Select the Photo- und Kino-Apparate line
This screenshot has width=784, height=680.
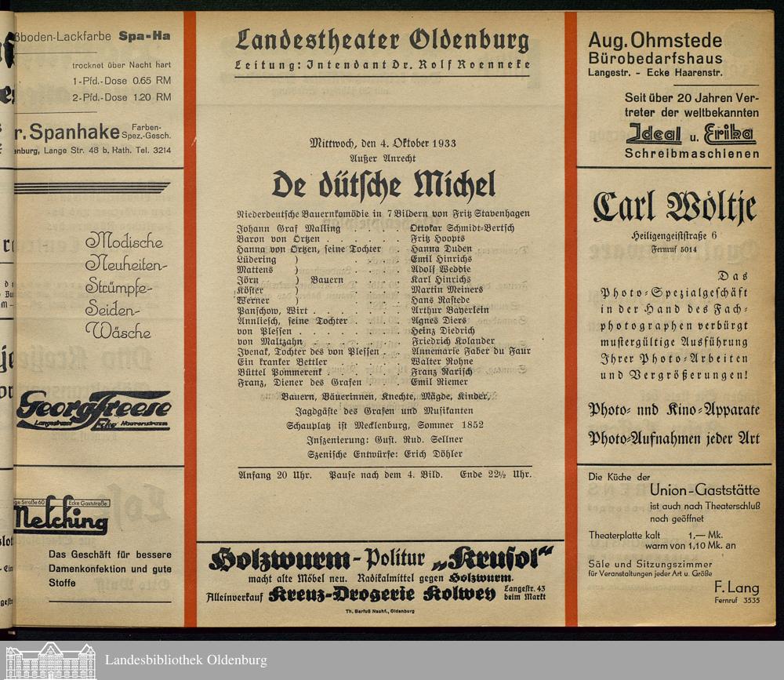(x=673, y=410)
